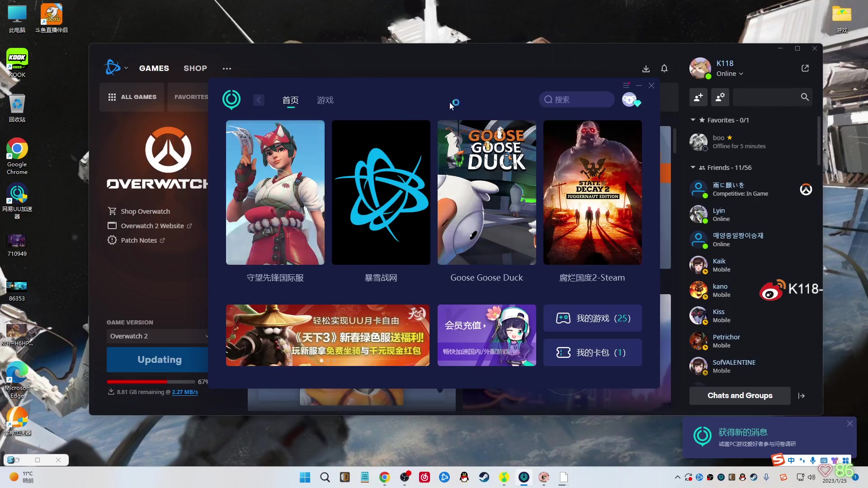Click the friends search magnifier icon
This screenshot has width=868, height=488.
tap(805, 97)
